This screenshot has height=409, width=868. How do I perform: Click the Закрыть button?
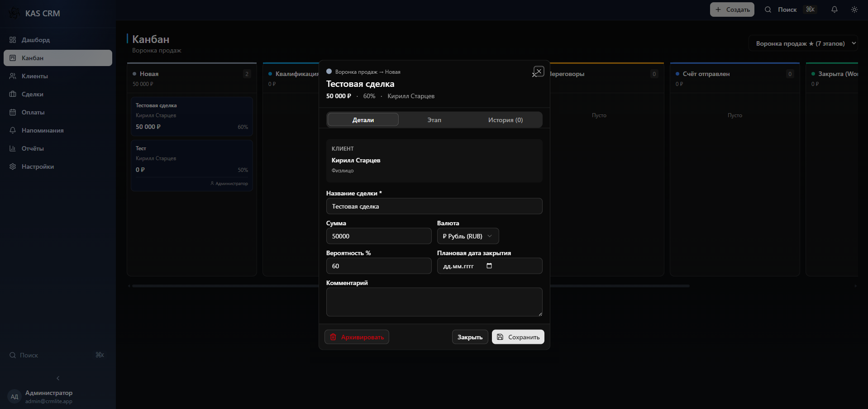pyautogui.click(x=470, y=337)
